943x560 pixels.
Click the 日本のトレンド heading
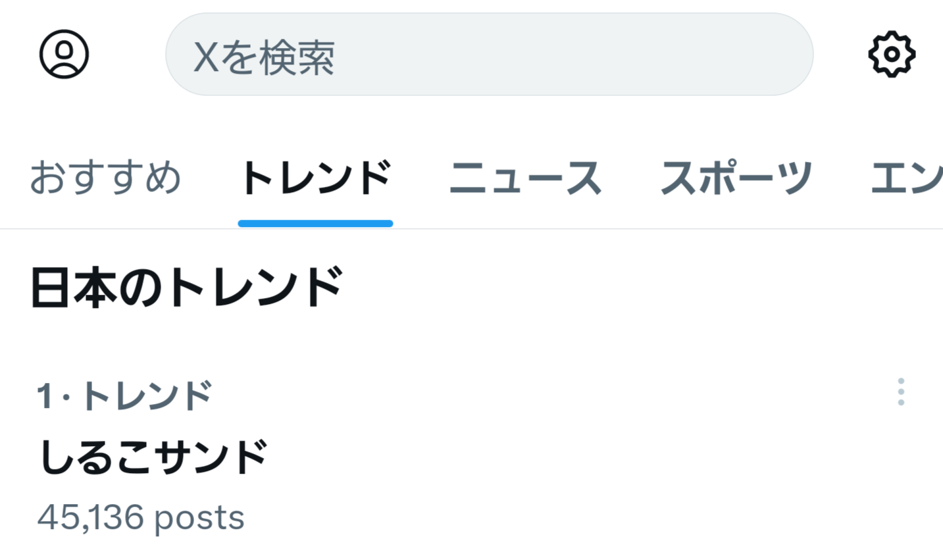tap(187, 288)
